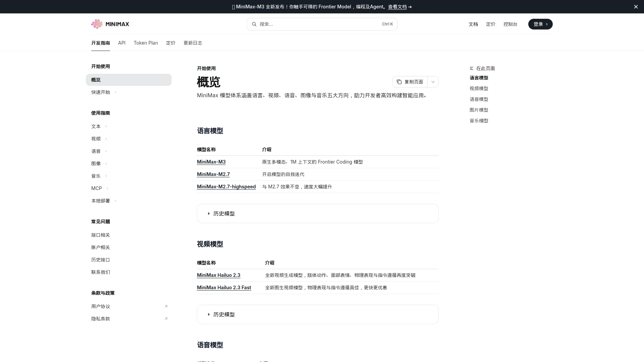Open the MiniMax-M3 model link
Screen dimensions: 644x362
[x=211, y=162]
